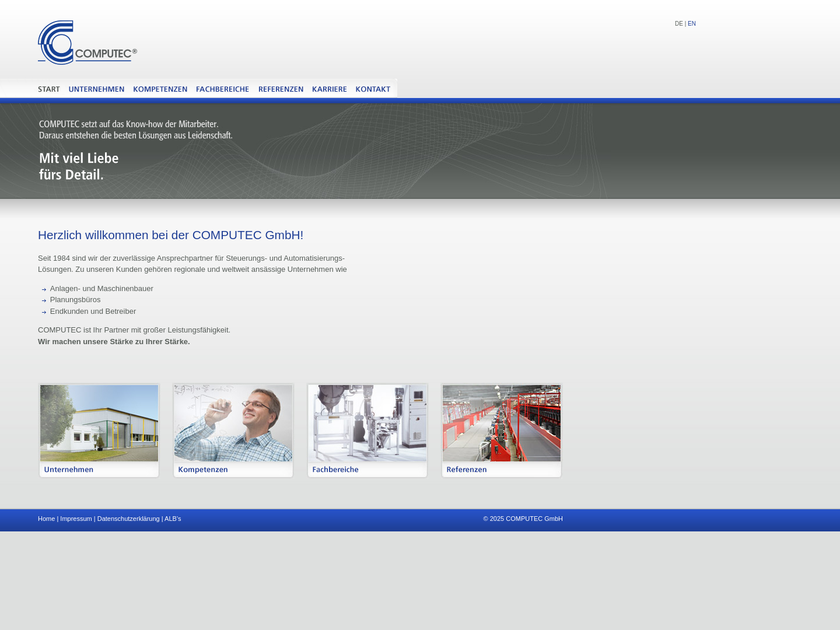This screenshot has height=630, width=840.
Task: Click 'Planungsbüros' list item
Action: tap(75, 300)
